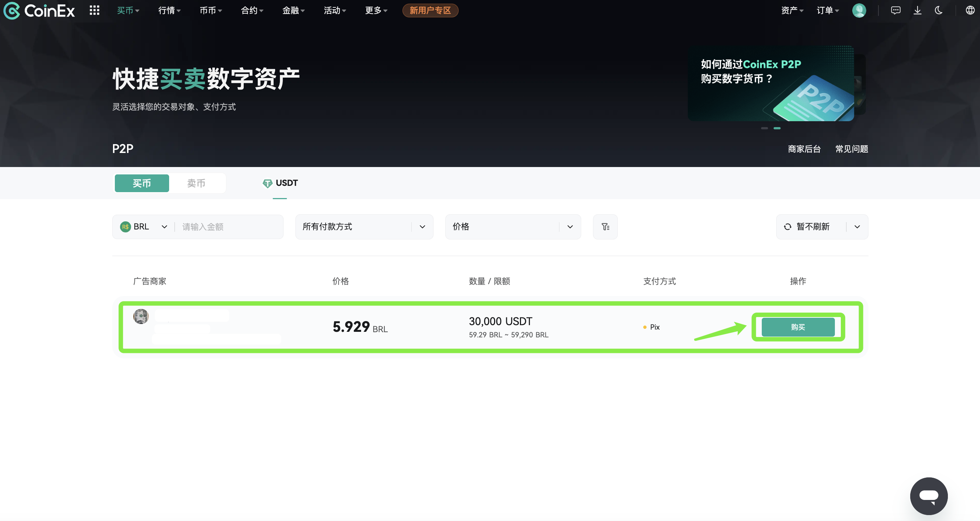Click the 广告商家 column header
980x521 pixels.
[x=150, y=282]
